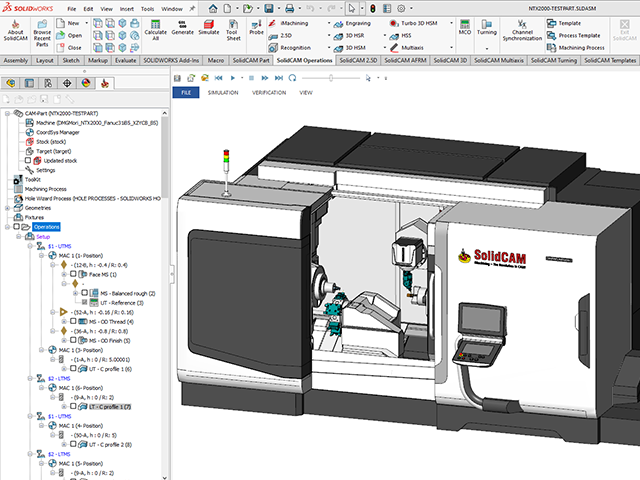Image resolution: width=640 pixels, height=480 pixels.
Task: Check UT - C profile 1 (6) operation
Action: [73, 368]
